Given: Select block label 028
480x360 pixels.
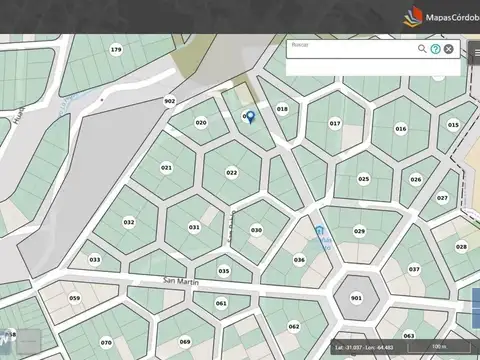Looking at the screenshot, I should coord(461,247).
